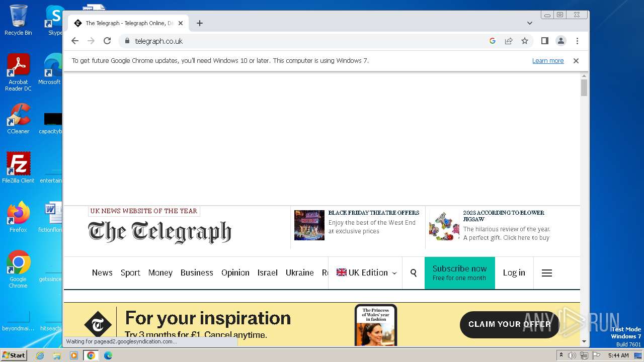Click the Telegraph T logo in banner
The image size is (644, 362).
click(x=98, y=325)
